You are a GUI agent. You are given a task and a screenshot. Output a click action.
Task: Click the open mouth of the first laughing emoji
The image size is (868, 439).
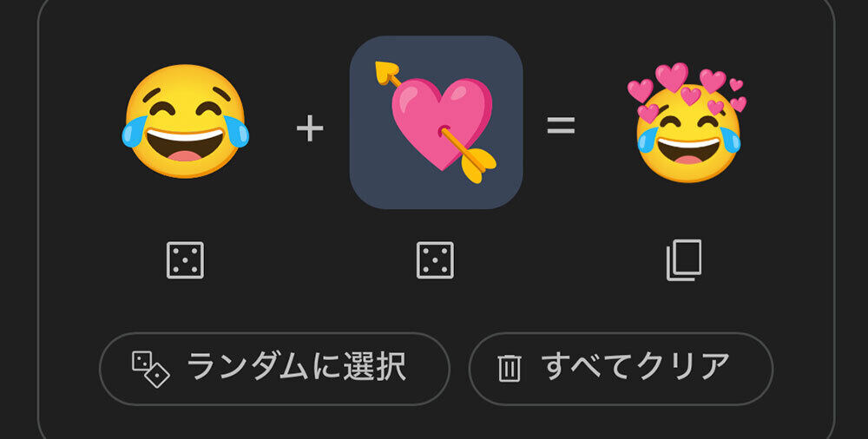pyautogui.click(x=185, y=145)
